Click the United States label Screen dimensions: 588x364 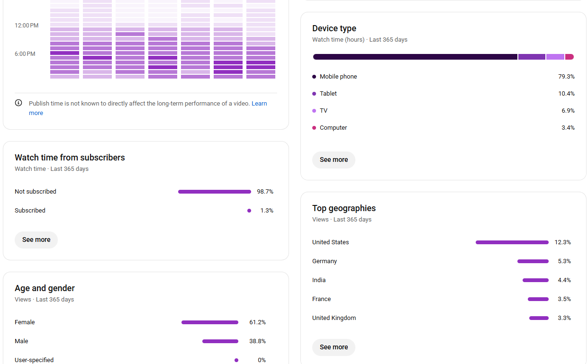[x=330, y=242]
